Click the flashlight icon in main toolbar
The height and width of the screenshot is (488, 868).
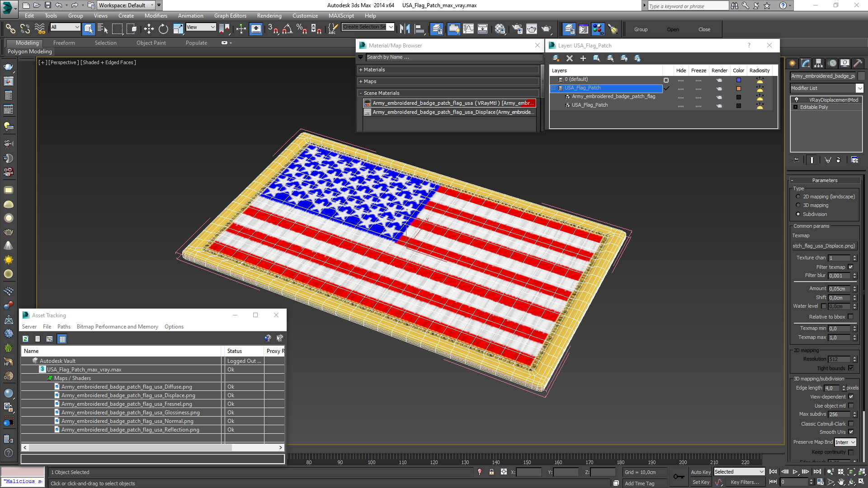[613, 29]
